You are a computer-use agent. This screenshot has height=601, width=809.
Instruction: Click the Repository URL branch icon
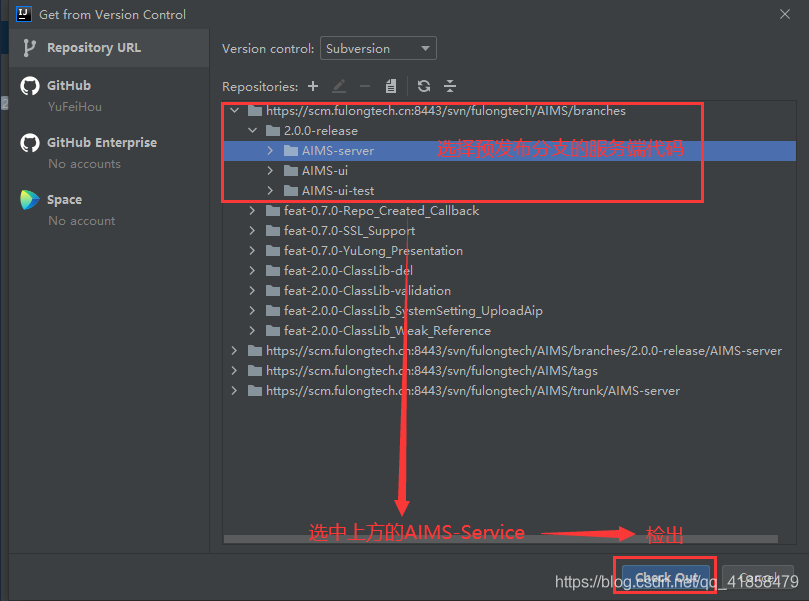[29, 48]
